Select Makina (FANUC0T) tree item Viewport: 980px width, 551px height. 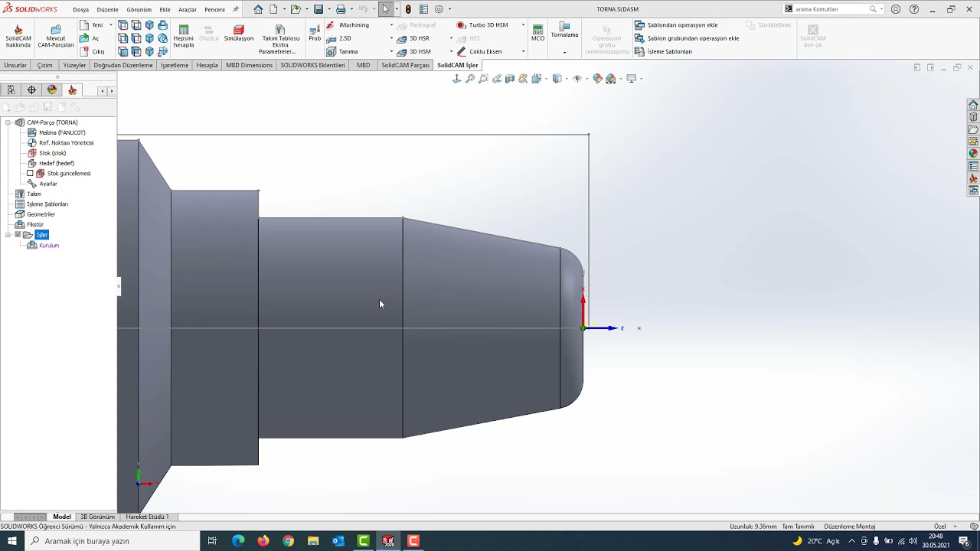[57, 132]
